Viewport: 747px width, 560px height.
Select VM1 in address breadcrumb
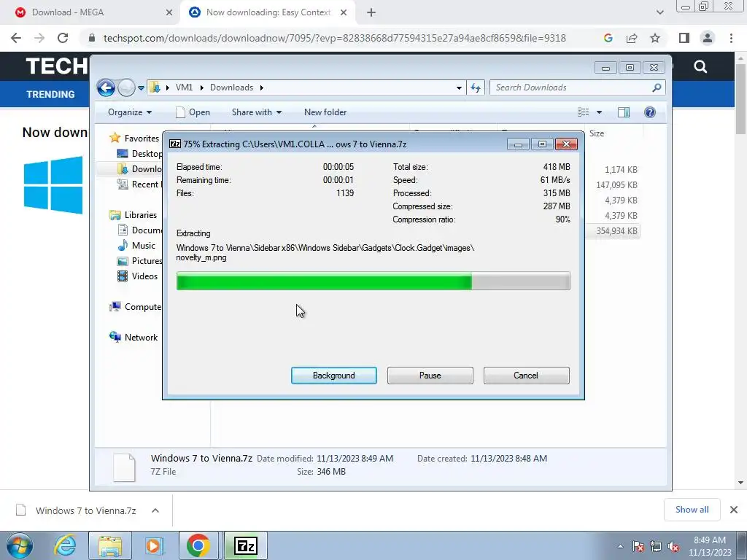coord(184,87)
